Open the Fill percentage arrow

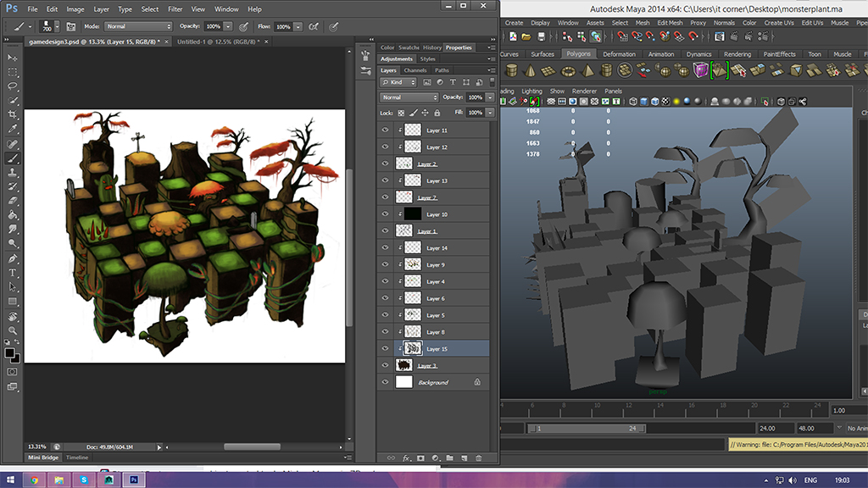[x=490, y=113]
